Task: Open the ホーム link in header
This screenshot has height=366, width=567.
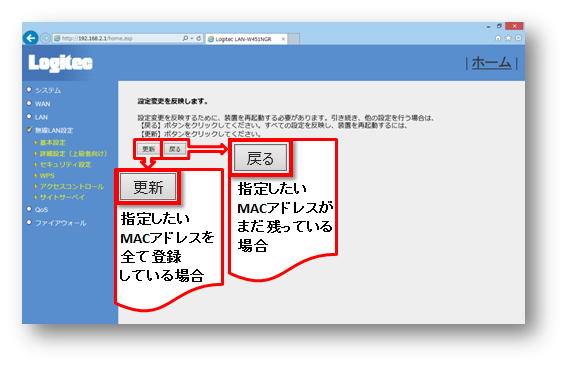Action: [491, 63]
